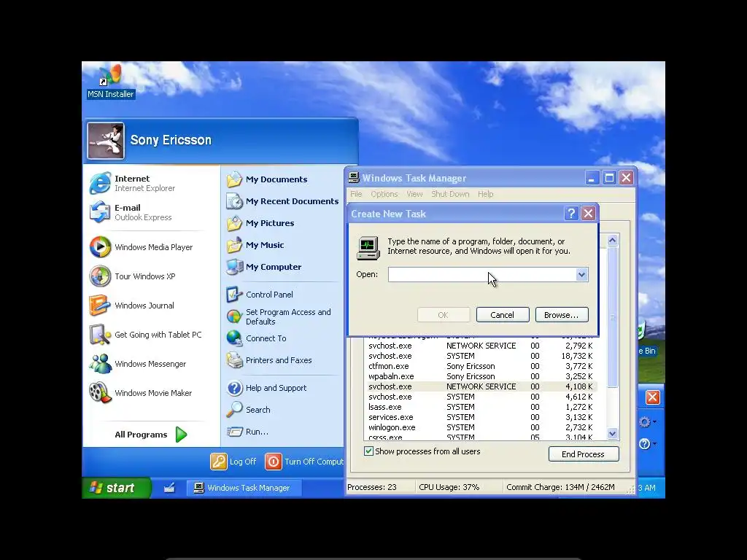Click the MSN Installer desktop shortcut

[x=111, y=82]
